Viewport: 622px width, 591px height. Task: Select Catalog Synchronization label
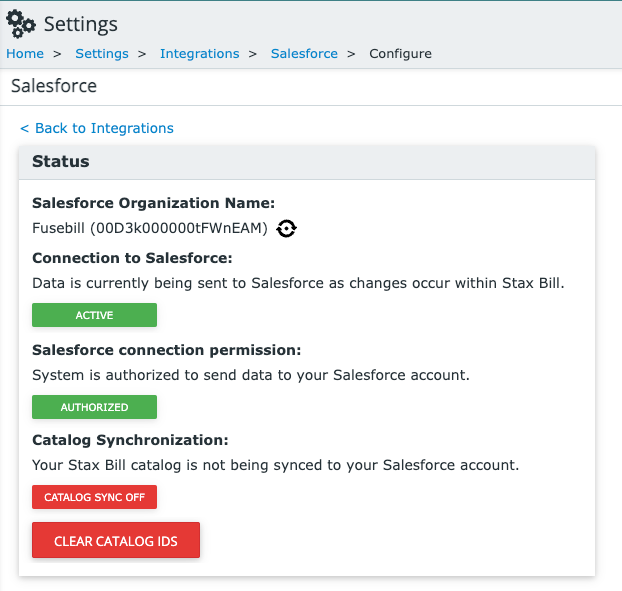tap(130, 440)
